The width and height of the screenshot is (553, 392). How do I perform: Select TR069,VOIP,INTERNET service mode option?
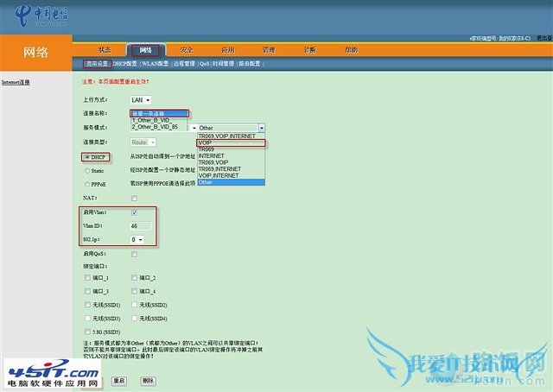pos(231,136)
